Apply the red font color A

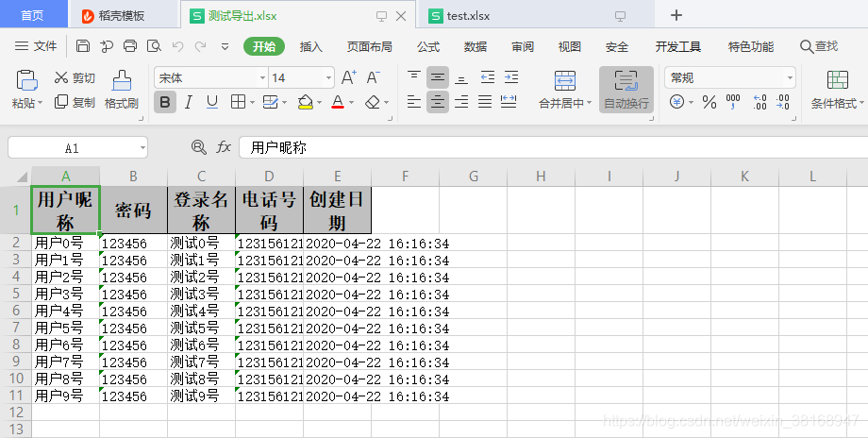[338, 102]
